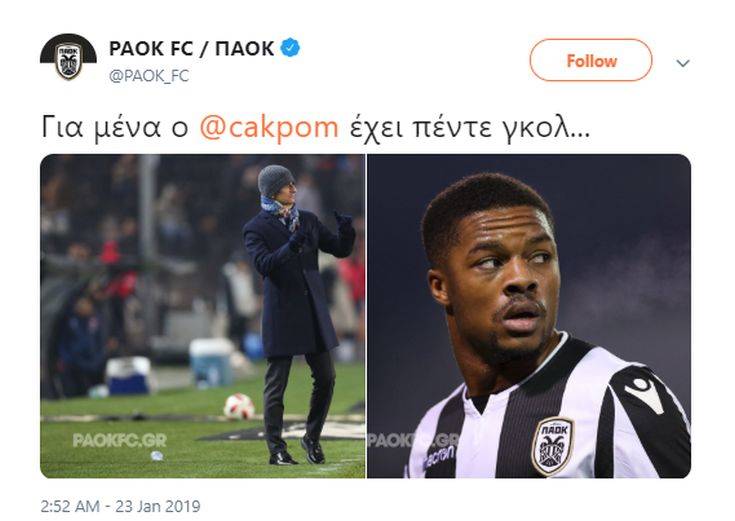Click the soccer ball in the left photo
The image size is (735, 521).
pos(239,406)
